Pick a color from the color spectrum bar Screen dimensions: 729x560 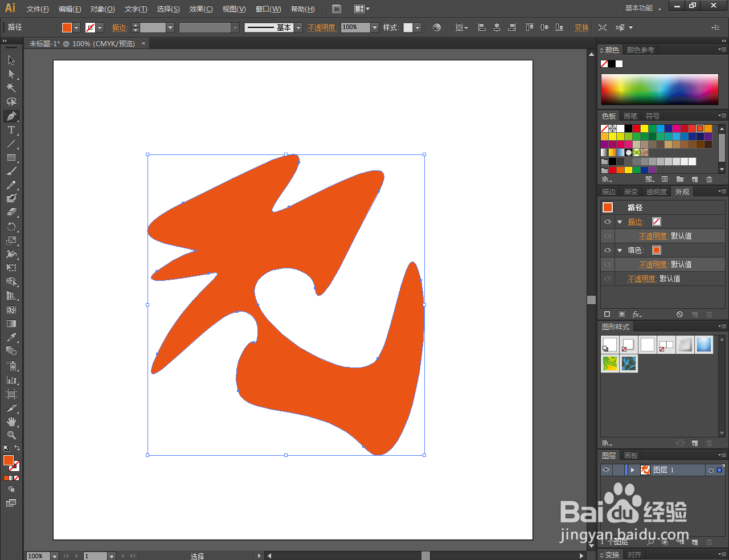pyautogui.click(x=660, y=89)
